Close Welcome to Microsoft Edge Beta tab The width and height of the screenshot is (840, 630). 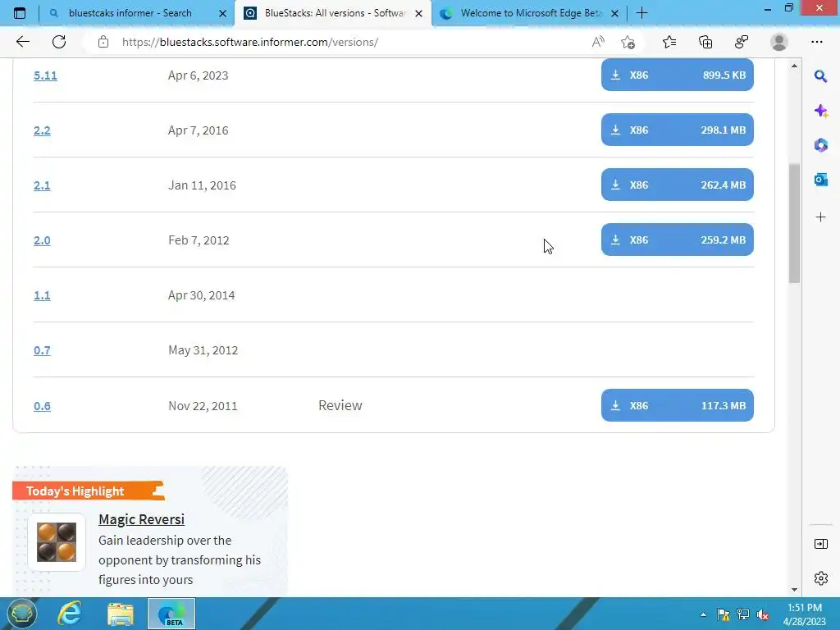[x=615, y=13]
